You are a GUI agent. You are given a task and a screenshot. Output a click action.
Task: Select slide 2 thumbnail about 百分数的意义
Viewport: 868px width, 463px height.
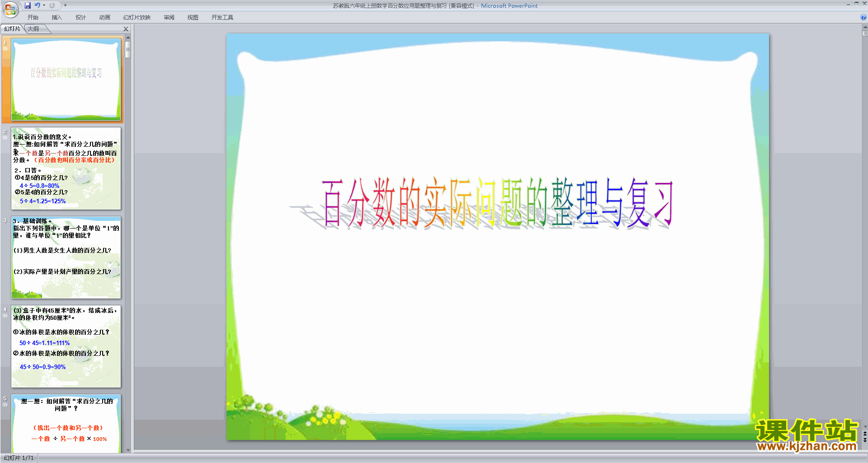pos(66,168)
